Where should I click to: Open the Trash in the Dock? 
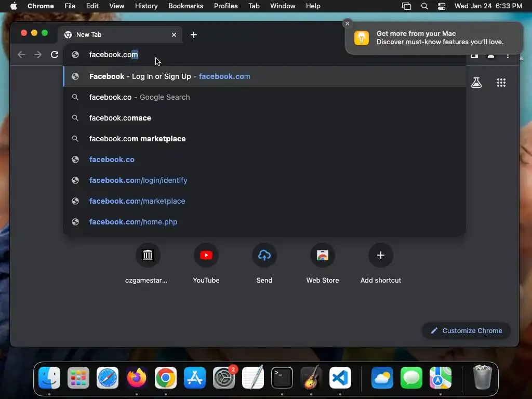click(482, 378)
